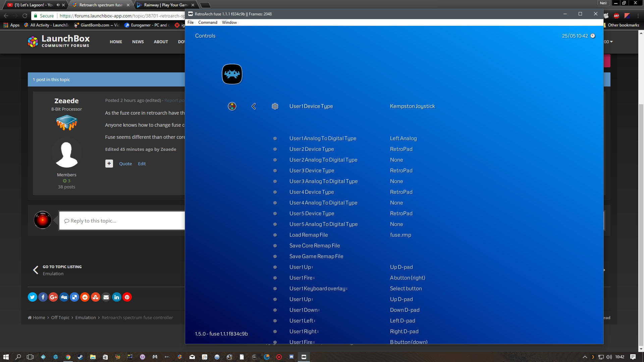
Task: Open Steam from the taskbar
Action: point(80,357)
